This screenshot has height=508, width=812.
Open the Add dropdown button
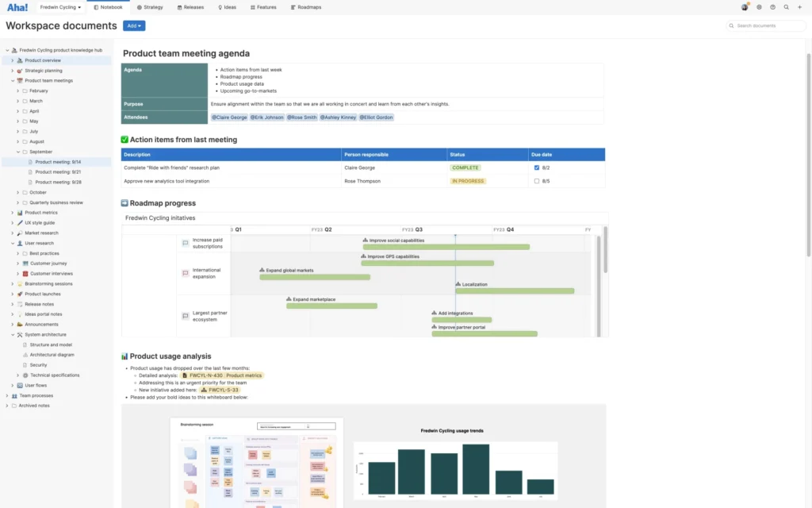tap(134, 25)
